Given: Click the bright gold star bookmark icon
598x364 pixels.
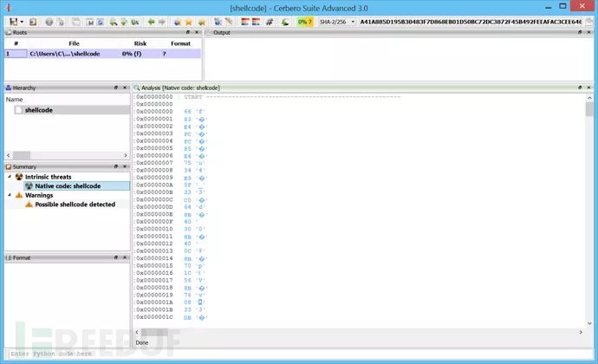Looking at the screenshot, I should 189,23.
